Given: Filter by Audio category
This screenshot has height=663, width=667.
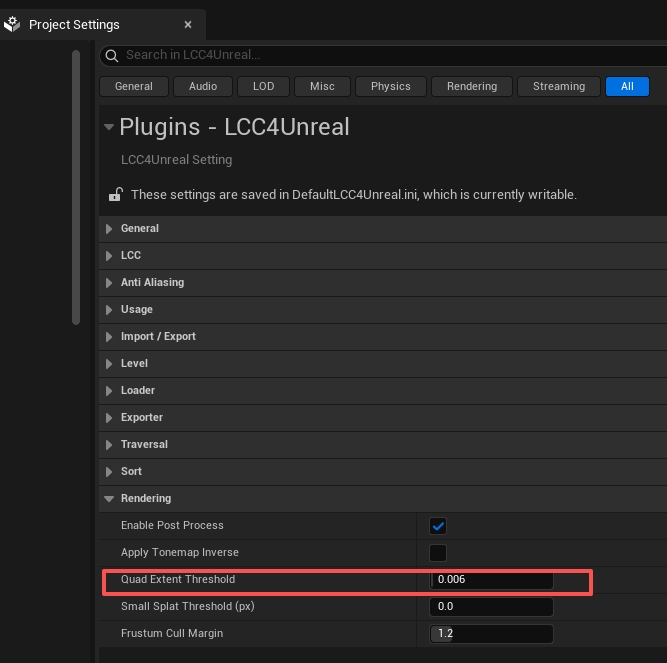Looking at the screenshot, I should 203,86.
